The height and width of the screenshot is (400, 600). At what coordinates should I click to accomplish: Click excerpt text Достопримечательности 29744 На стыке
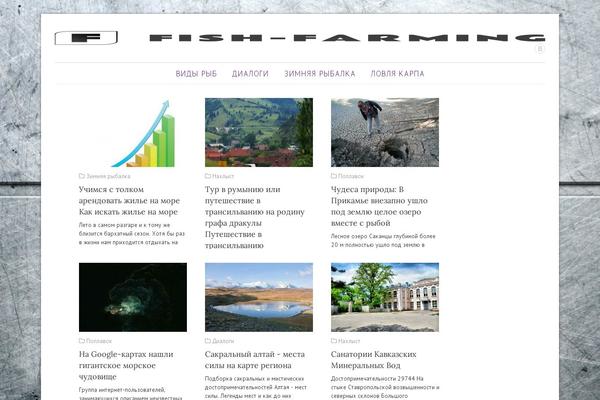point(385,387)
